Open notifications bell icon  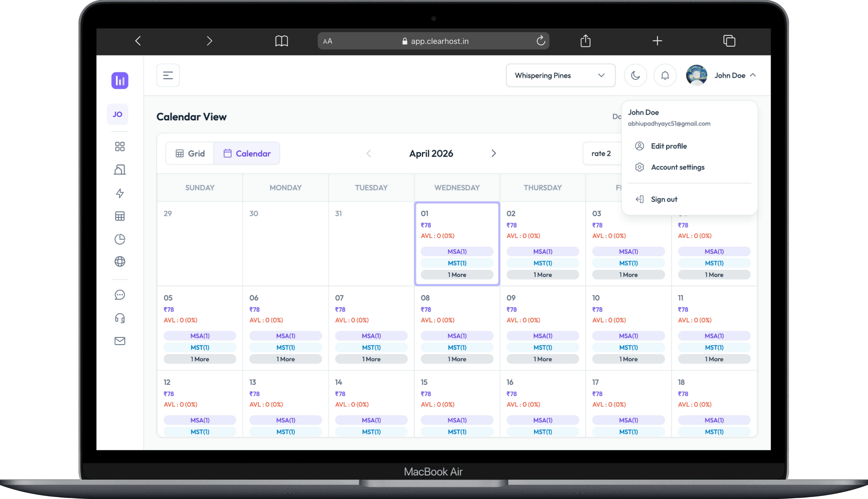pos(665,75)
